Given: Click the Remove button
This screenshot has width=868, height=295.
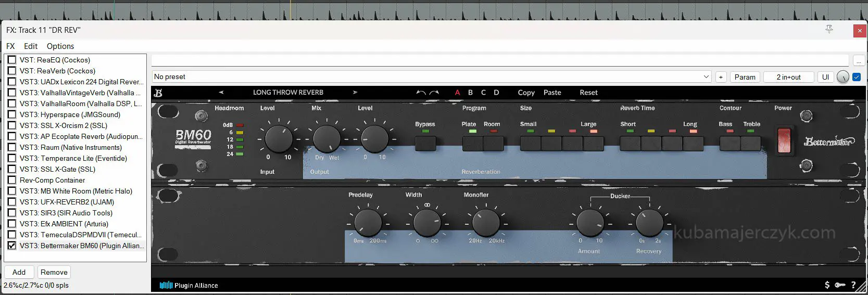Looking at the screenshot, I should click(x=54, y=272).
